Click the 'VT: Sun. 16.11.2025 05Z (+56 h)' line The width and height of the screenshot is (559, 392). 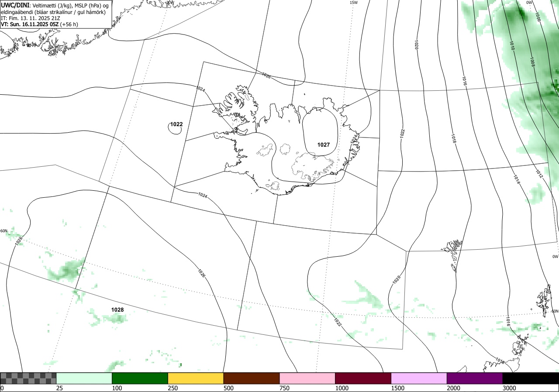click(x=40, y=24)
